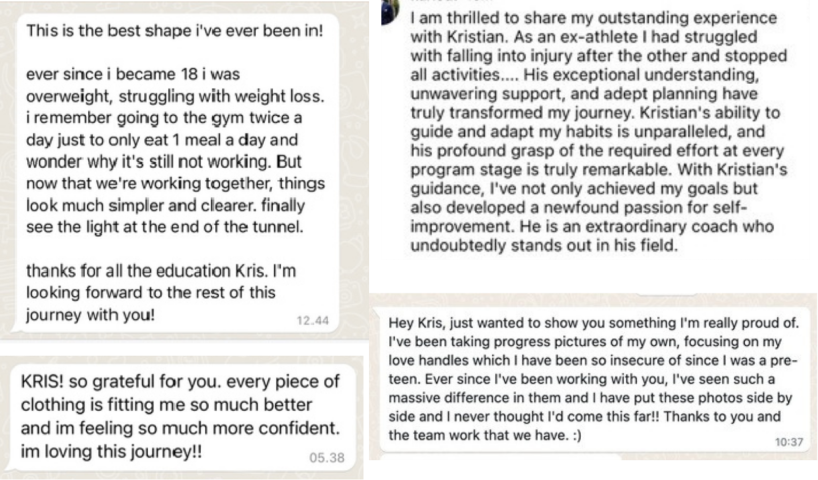The width and height of the screenshot is (818, 480).
Task: Click the "thanks for all the education Kris" line
Action: pos(161,271)
